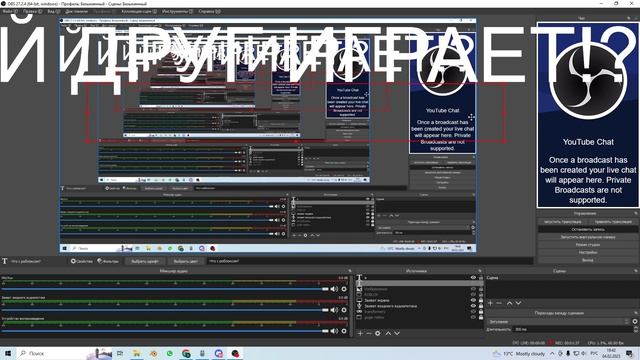Toggle visibility of Изображение source

[473, 289]
